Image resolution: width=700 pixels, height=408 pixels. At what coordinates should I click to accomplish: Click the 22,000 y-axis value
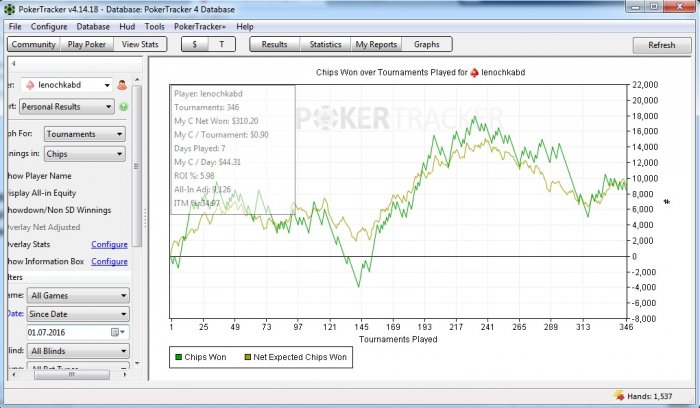point(645,85)
